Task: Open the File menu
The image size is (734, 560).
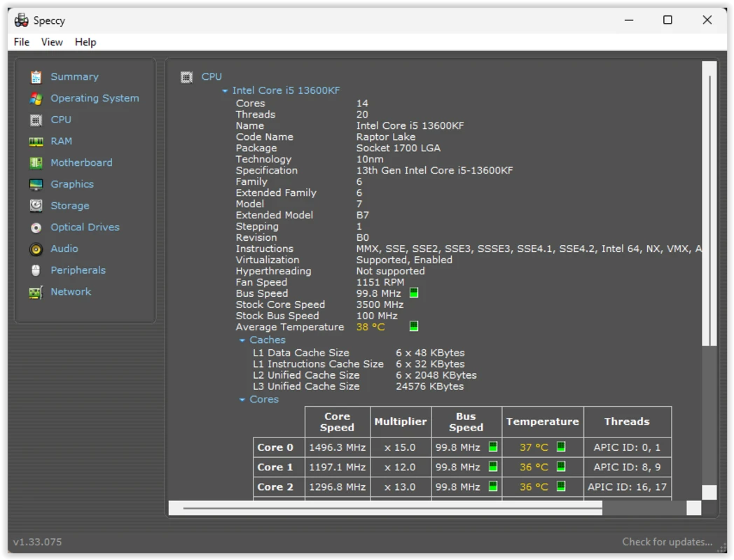Action: (x=21, y=42)
